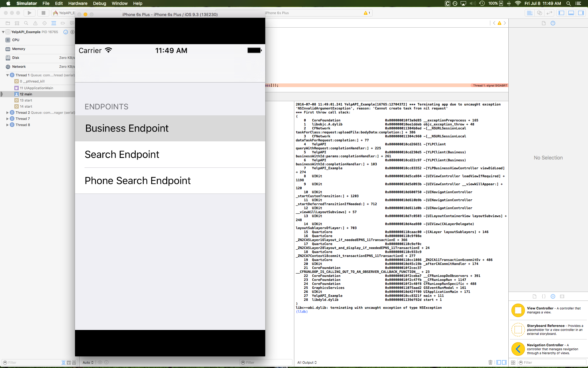Open the Test navigator diamond icon
Image resolution: width=588 pixels, height=368 pixels.
tap(44, 23)
